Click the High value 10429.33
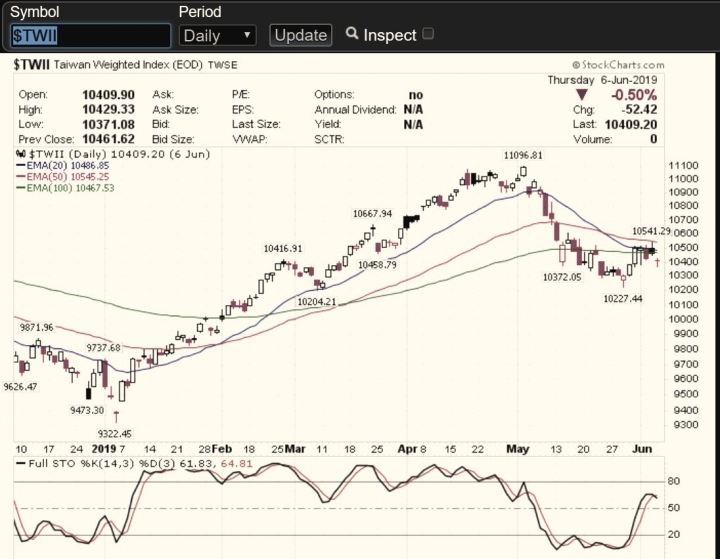720x559 pixels. [x=108, y=109]
